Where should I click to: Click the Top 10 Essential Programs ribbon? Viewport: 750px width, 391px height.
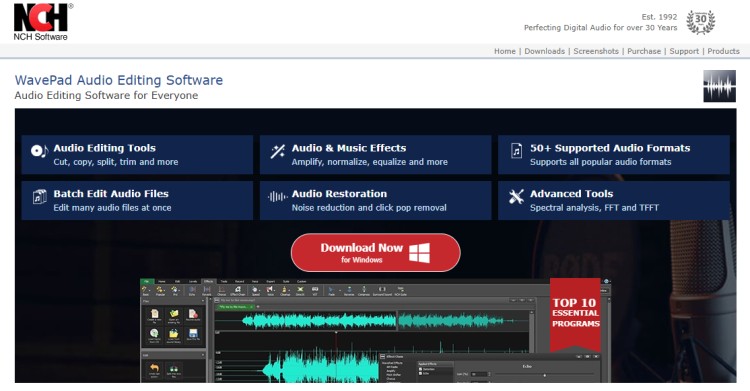(575, 315)
